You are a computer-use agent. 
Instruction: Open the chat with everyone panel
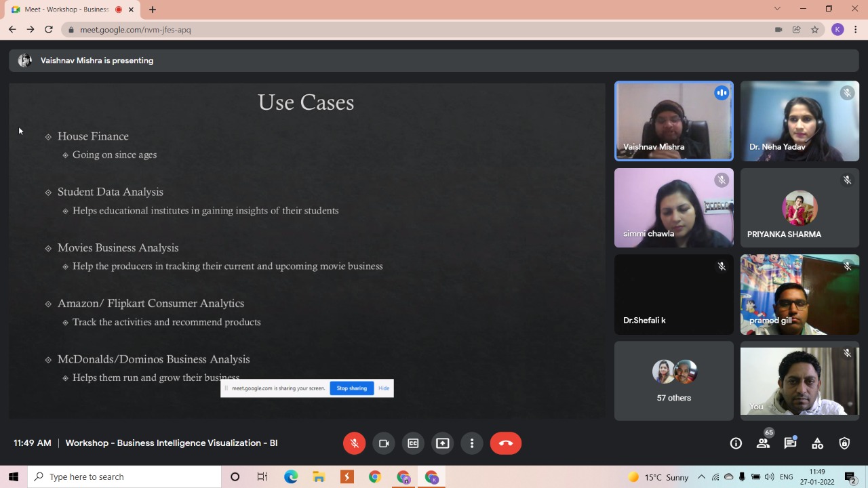point(790,443)
